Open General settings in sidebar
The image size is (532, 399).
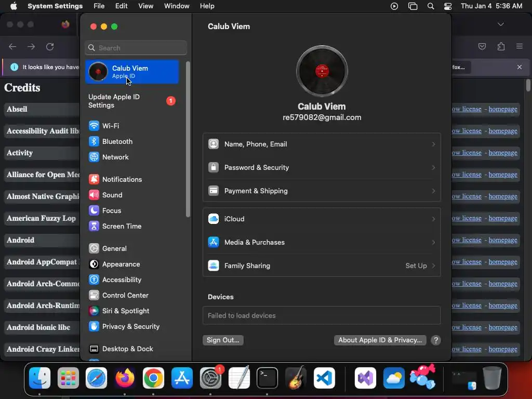pos(107,249)
